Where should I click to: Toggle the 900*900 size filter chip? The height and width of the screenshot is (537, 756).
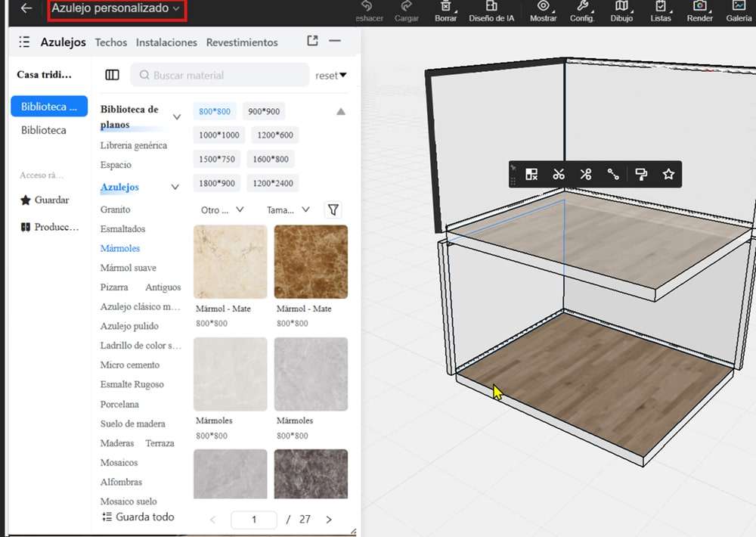[264, 111]
